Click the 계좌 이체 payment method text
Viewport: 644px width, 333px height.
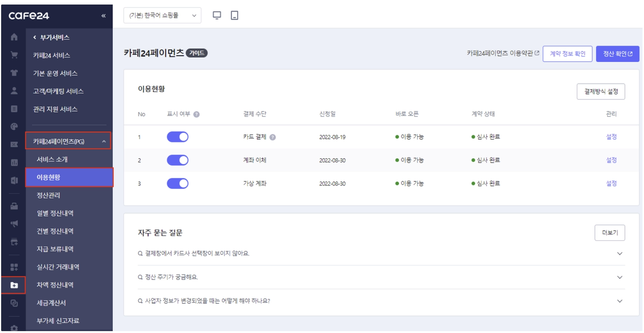tap(255, 160)
